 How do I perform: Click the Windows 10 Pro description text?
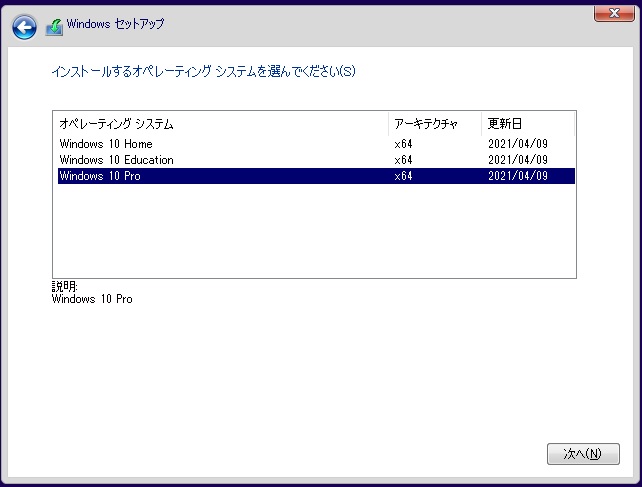(x=92, y=299)
